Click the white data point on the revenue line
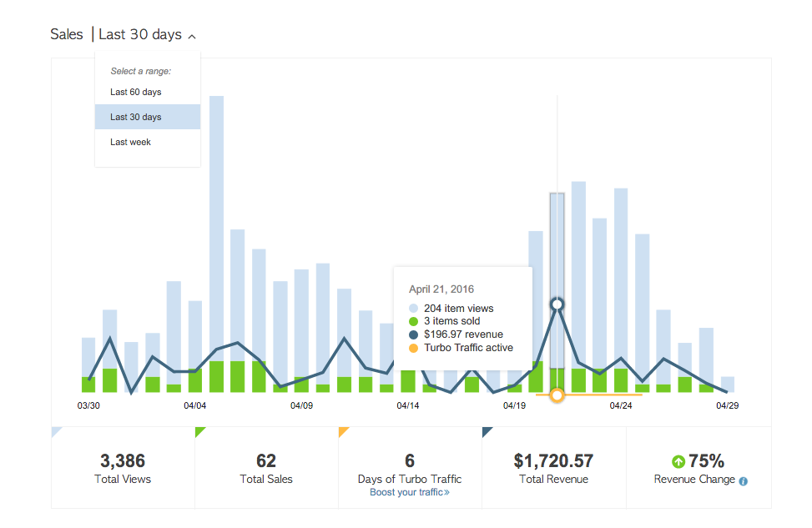Image resolution: width=812 pixels, height=528 pixels. (x=557, y=304)
